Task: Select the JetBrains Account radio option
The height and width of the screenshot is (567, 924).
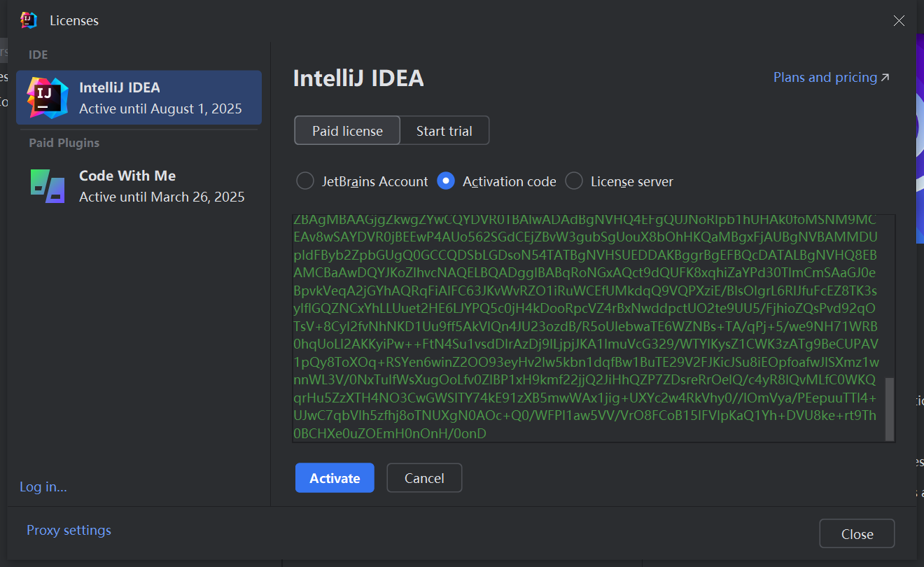Action: (305, 181)
